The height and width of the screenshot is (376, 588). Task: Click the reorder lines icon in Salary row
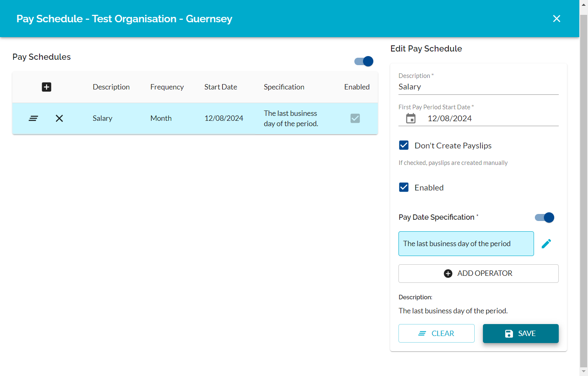tap(33, 118)
